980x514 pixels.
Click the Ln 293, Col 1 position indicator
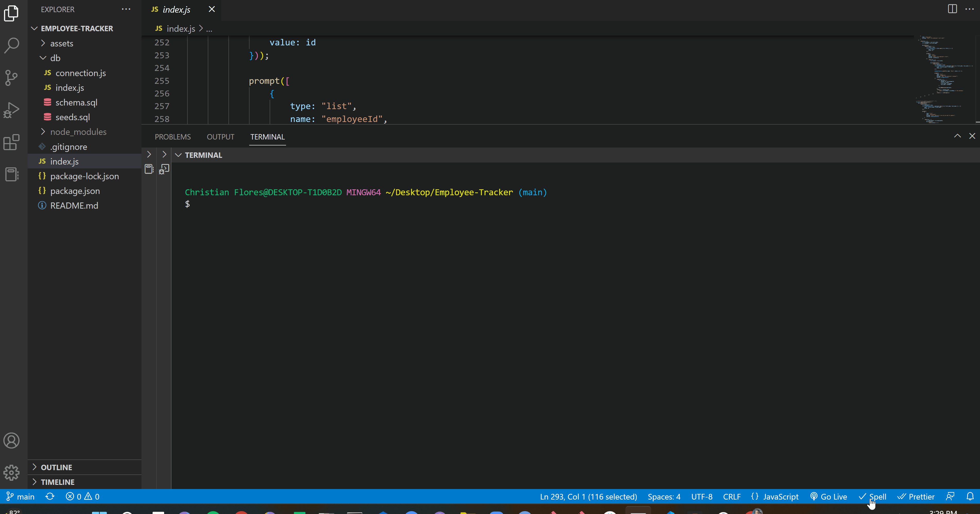point(589,496)
